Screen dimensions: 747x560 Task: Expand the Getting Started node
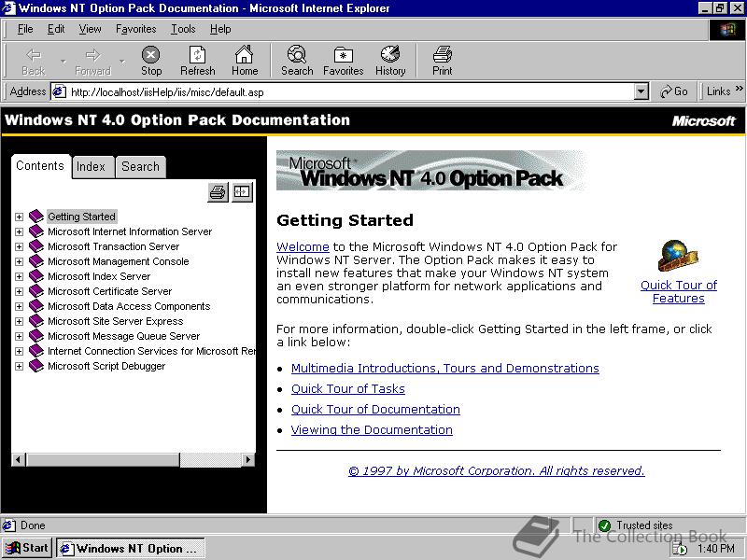(19, 217)
